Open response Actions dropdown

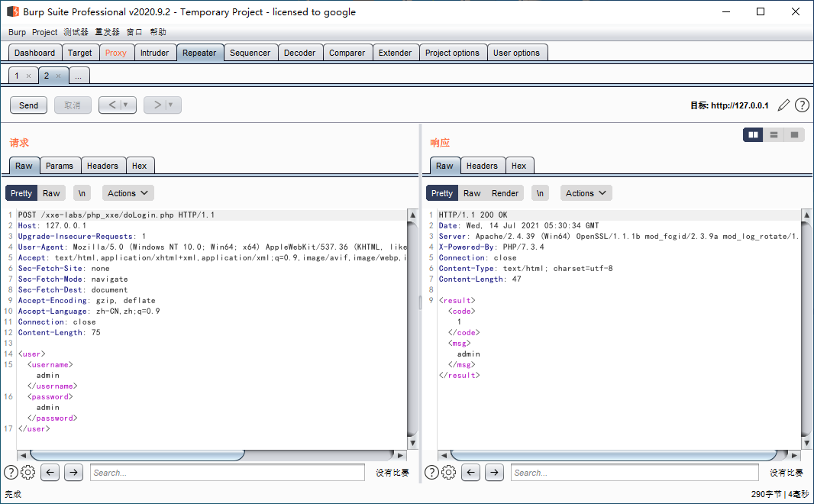(586, 193)
